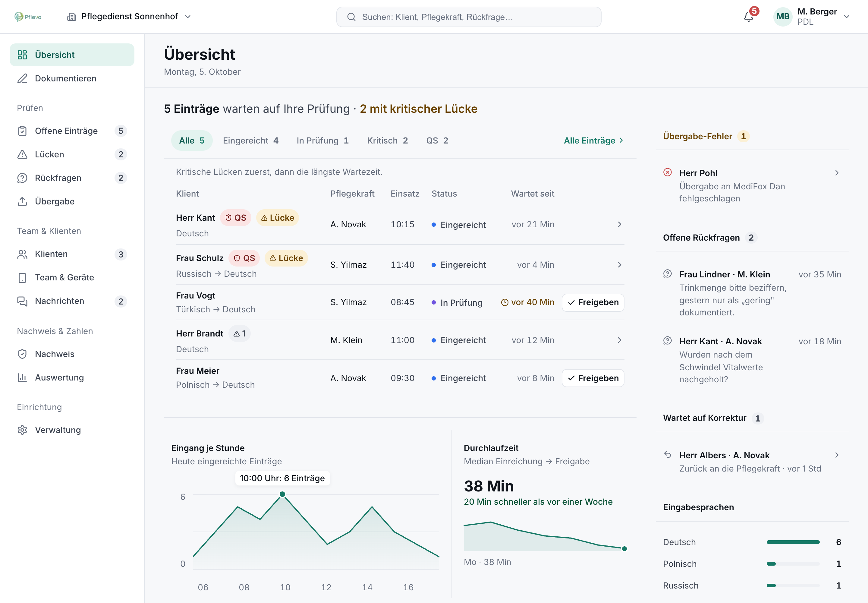Viewport: 868px width, 603px height.
Task: Click the red error icon beside Herr Pohl
Action: point(668,172)
